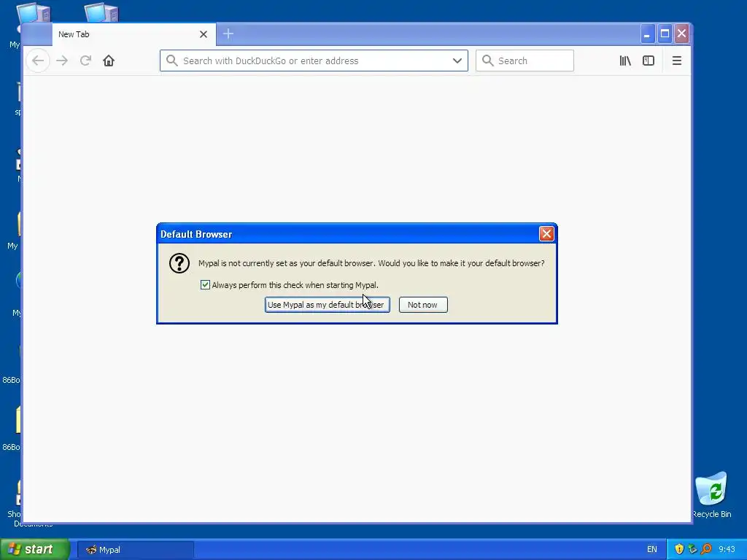
Task: Open the Library bookshelf icon
Action: tap(625, 61)
